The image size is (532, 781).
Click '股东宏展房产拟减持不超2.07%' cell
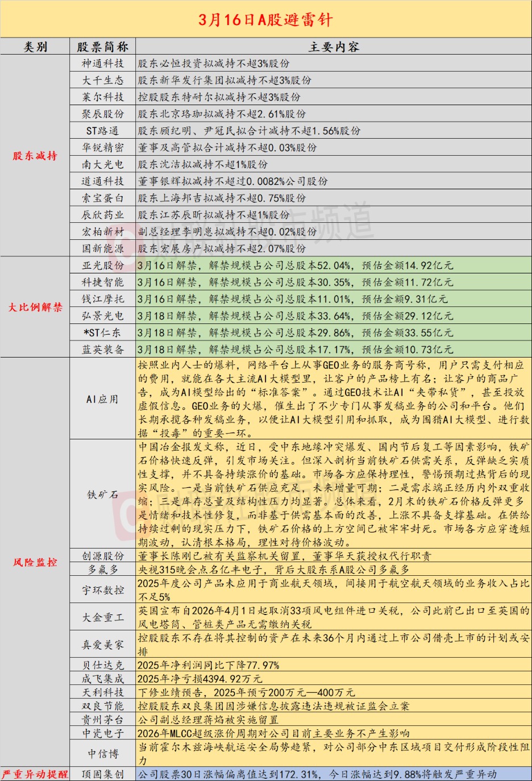coord(334,248)
